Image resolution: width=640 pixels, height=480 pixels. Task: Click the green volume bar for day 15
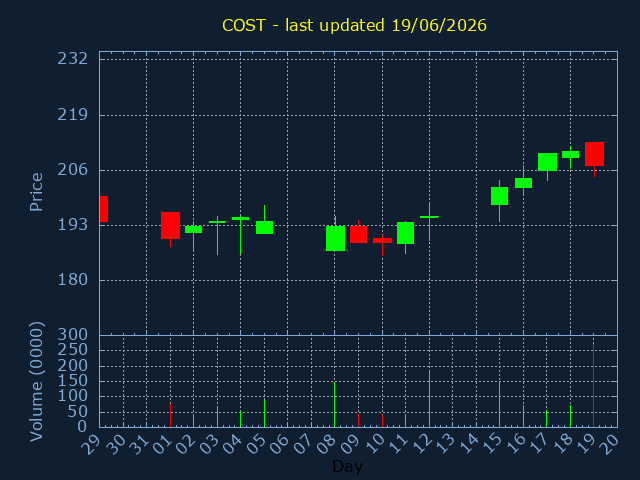[x=499, y=404]
